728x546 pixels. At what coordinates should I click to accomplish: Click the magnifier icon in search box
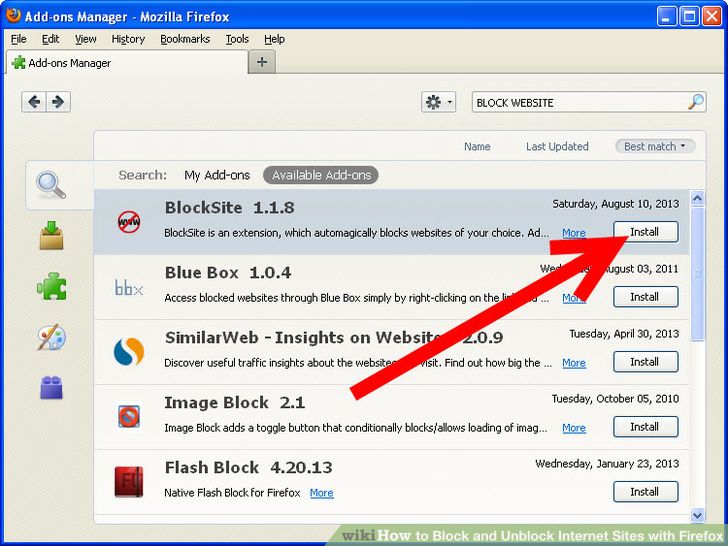coord(696,102)
